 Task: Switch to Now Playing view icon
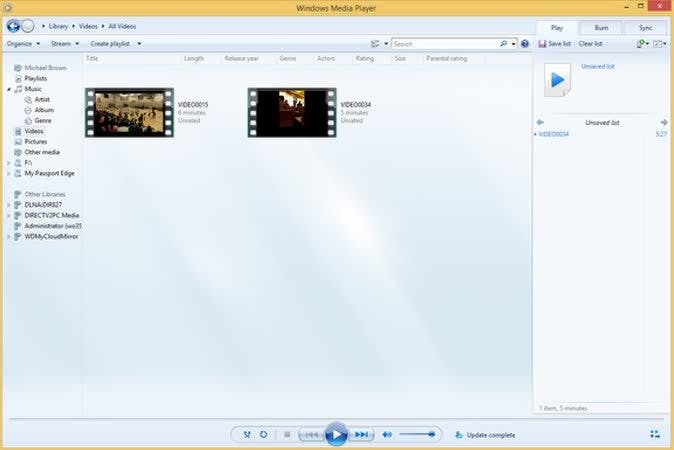pyautogui.click(x=655, y=435)
